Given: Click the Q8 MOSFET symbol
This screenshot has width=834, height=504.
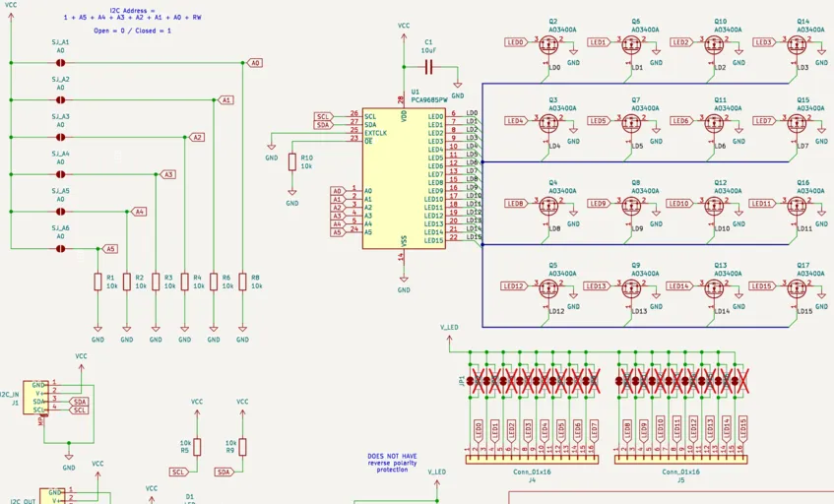Looking at the screenshot, I should [631, 207].
